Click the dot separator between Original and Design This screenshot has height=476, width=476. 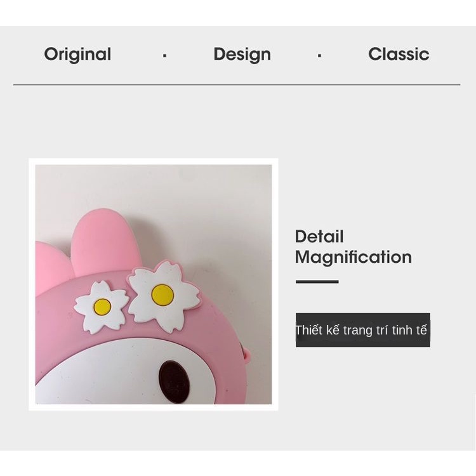[x=164, y=56]
